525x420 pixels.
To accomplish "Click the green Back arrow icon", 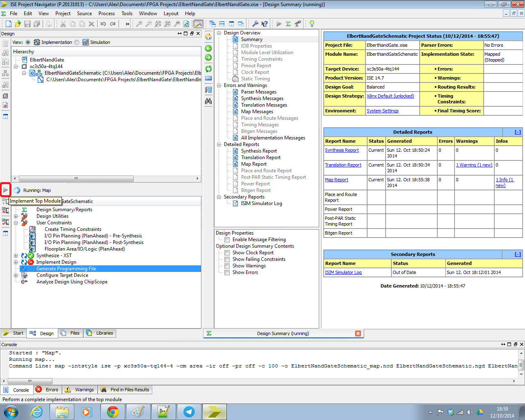I will [208, 48].
